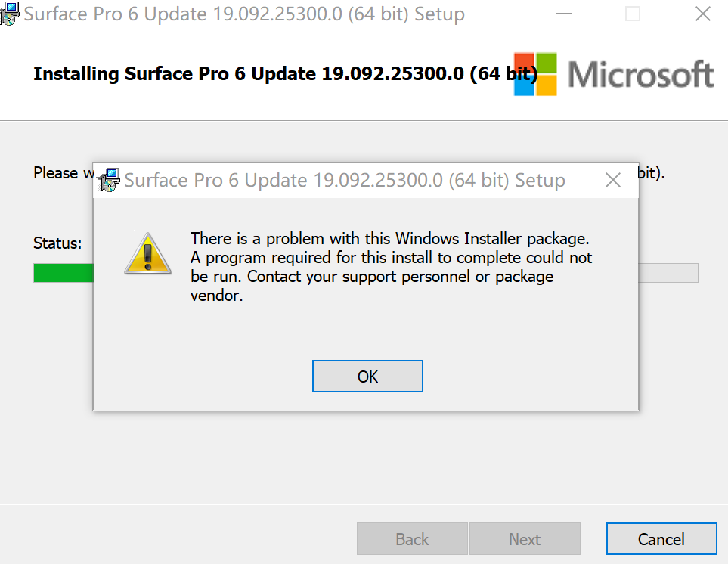
Task: Click the Cancel button
Action: pos(661,539)
